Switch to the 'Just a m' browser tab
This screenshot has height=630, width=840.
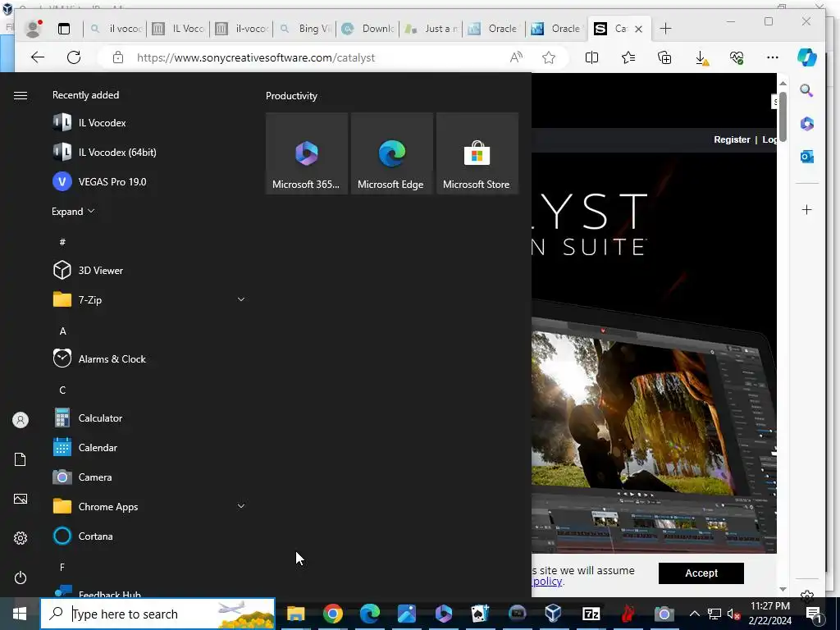(431, 29)
